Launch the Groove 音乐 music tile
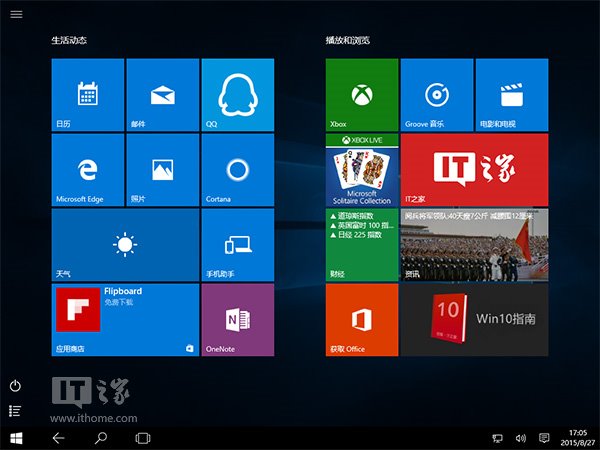Screen dimensions: 600x450 (x=436, y=94)
